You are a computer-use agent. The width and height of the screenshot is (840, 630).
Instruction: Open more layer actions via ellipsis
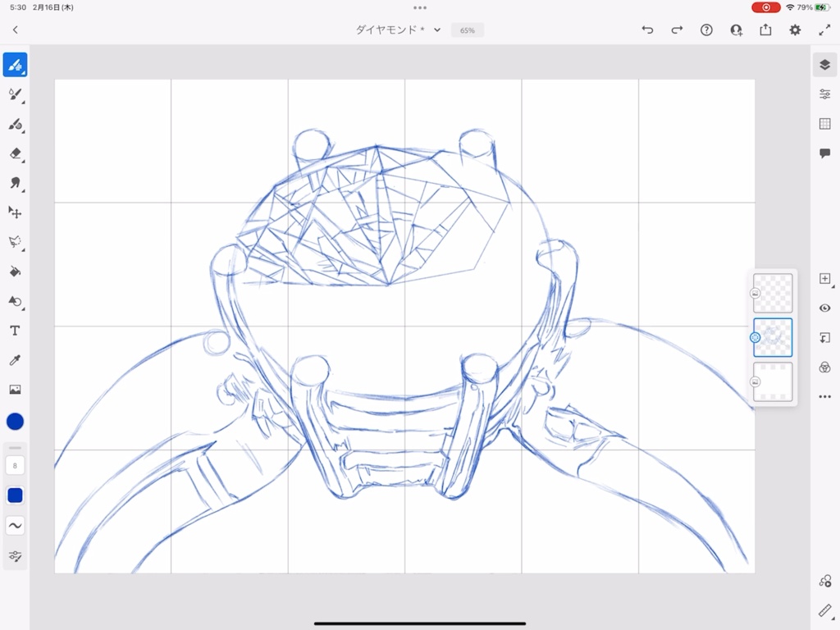tap(824, 396)
